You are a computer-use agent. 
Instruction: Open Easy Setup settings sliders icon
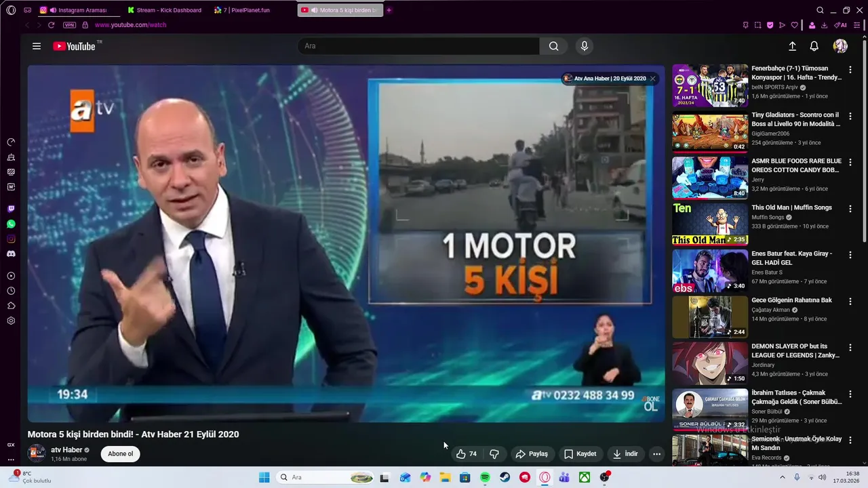coord(856,25)
